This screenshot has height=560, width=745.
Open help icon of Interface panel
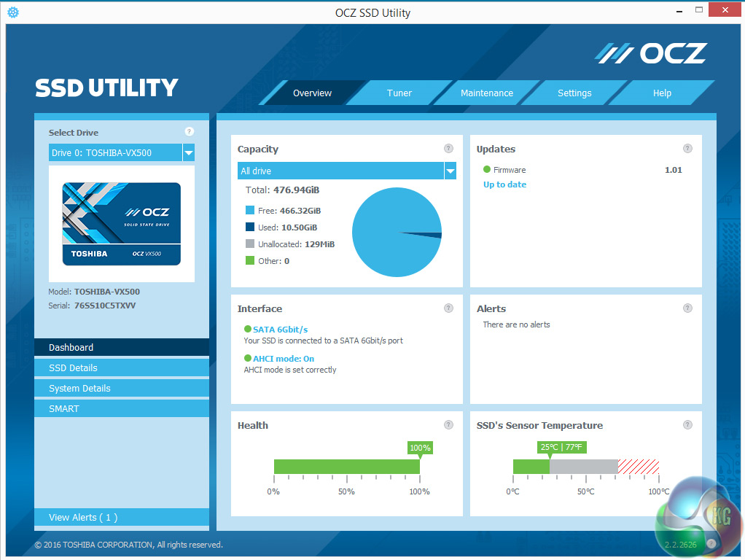click(448, 308)
